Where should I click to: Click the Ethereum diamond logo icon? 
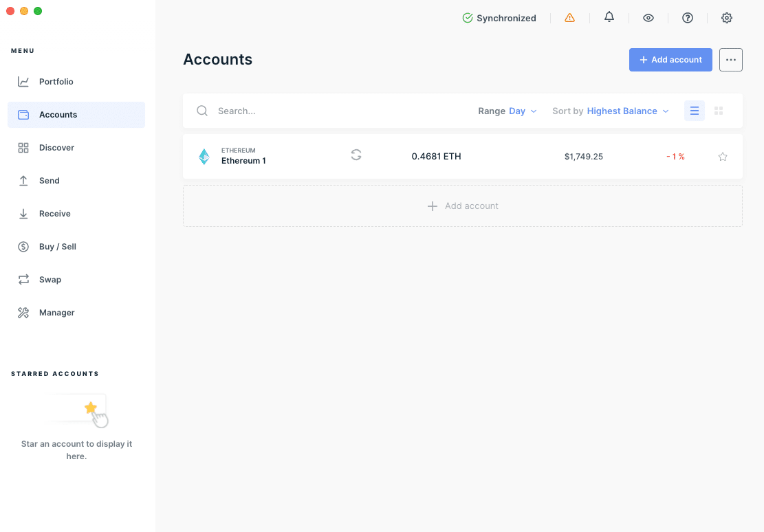click(x=204, y=157)
